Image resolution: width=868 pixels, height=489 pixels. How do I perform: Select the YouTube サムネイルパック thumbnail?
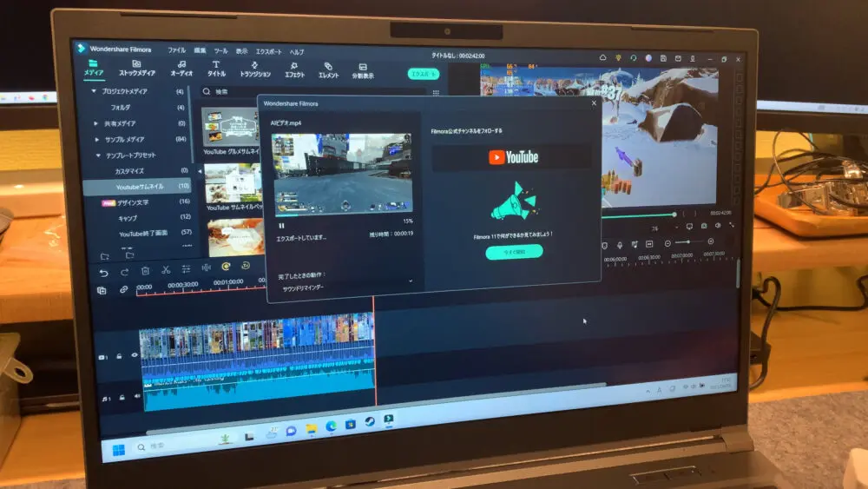coord(233,184)
